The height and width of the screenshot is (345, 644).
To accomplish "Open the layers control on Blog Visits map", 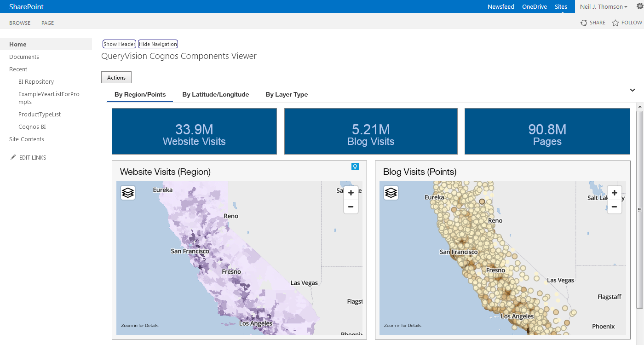I will point(391,193).
